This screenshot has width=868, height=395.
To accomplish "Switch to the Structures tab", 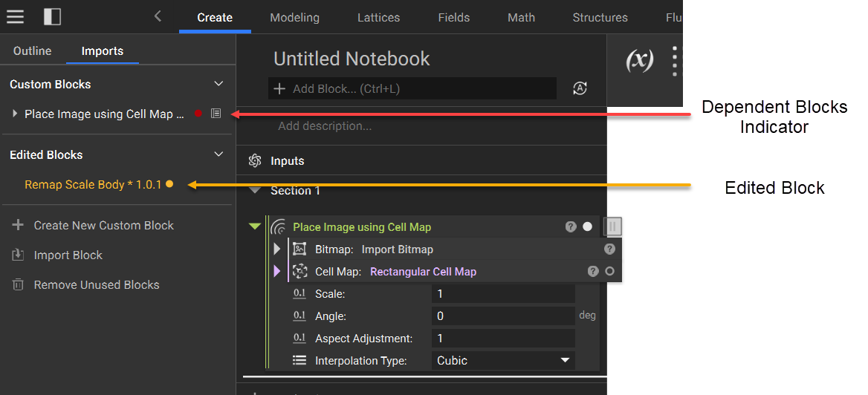I will click(x=600, y=17).
